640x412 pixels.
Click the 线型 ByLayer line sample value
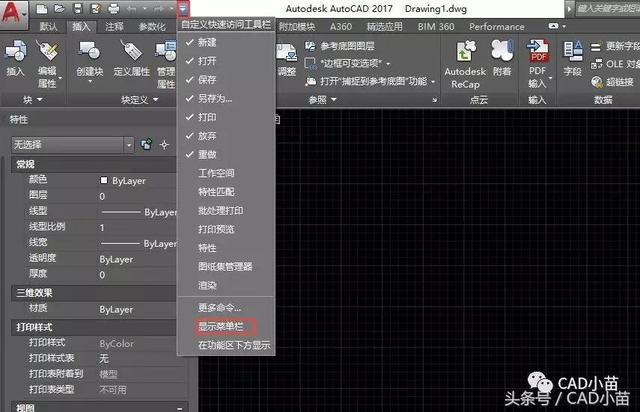click(139, 212)
